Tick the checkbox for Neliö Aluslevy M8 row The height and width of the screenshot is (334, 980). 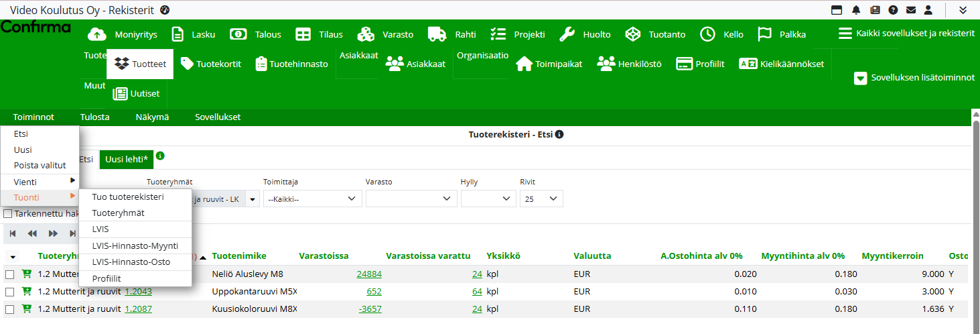point(10,274)
